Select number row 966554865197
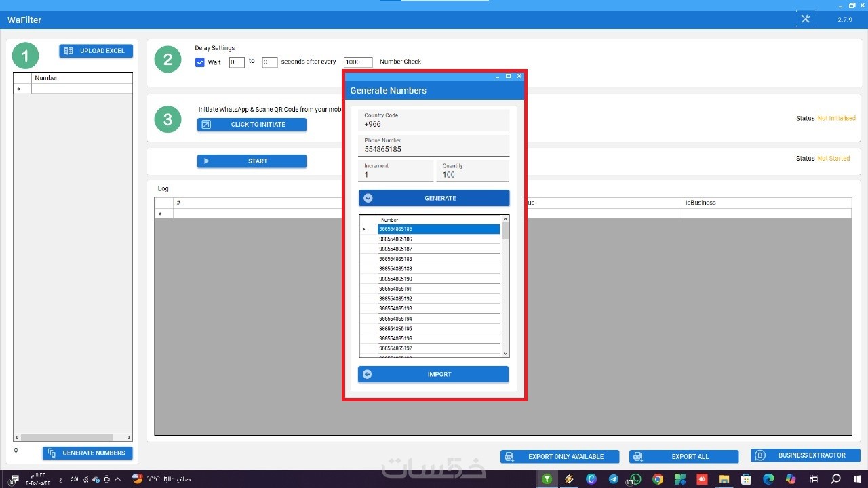 coord(439,348)
